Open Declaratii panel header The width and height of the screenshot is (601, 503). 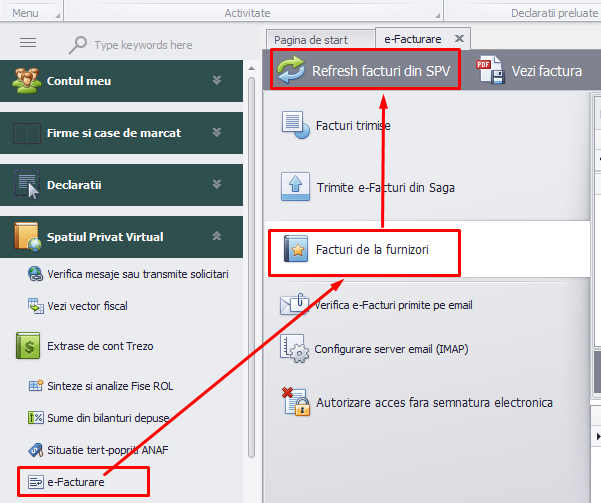click(121, 185)
